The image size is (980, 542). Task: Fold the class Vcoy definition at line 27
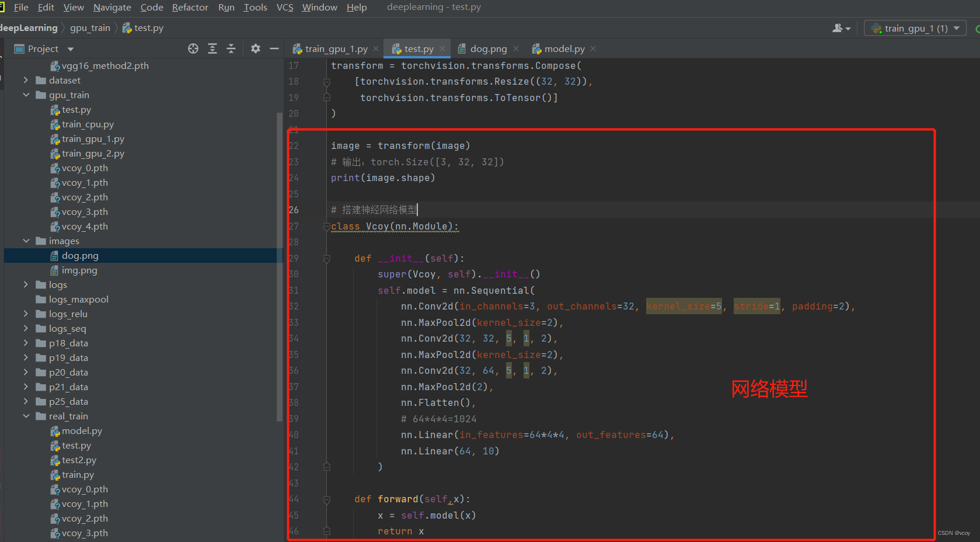pyautogui.click(x=327, y=227)
